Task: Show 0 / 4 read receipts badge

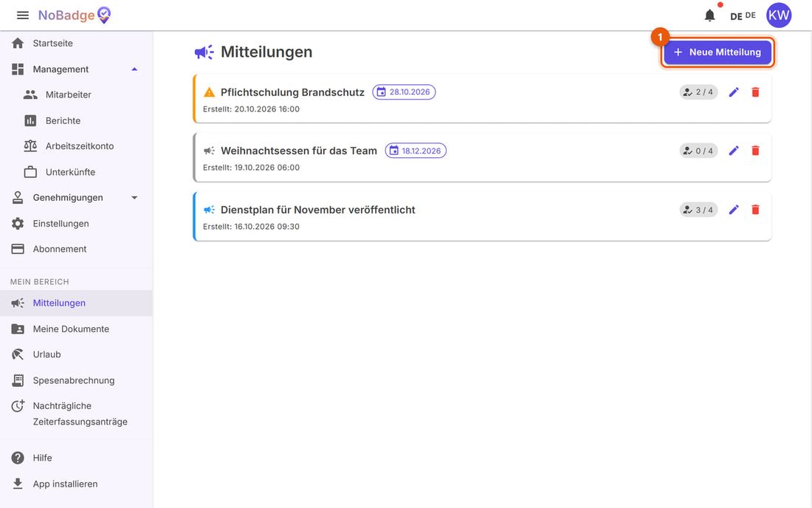Action: click(698, 151)
